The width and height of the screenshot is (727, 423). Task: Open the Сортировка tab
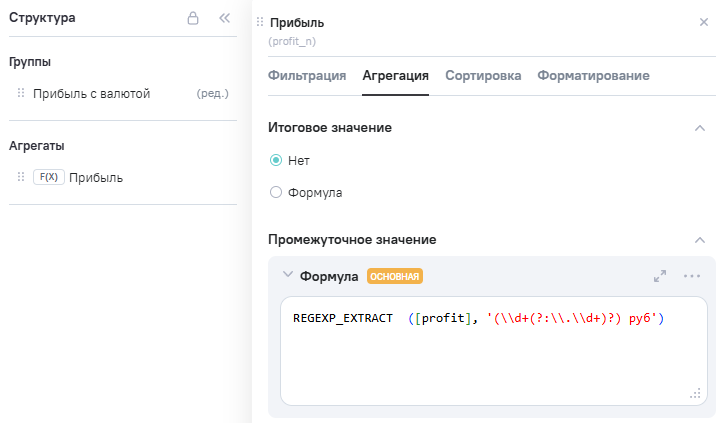tap(483, 75)
